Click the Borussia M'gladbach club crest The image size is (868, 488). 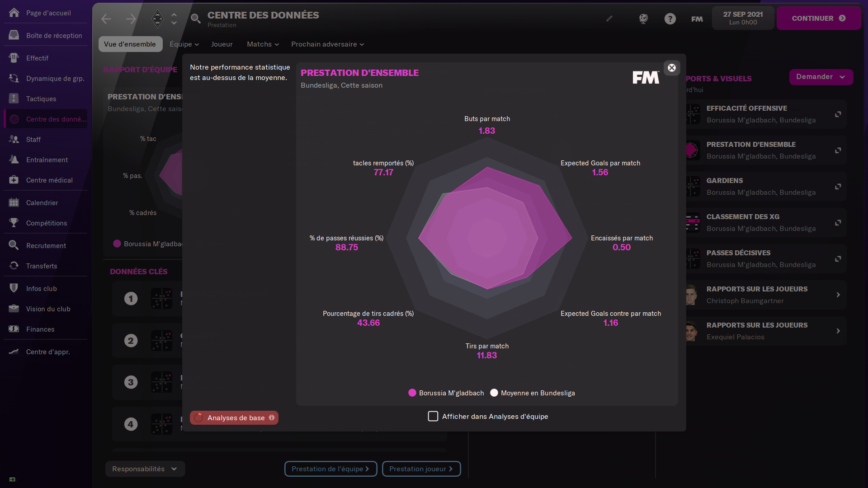point(157,19)
